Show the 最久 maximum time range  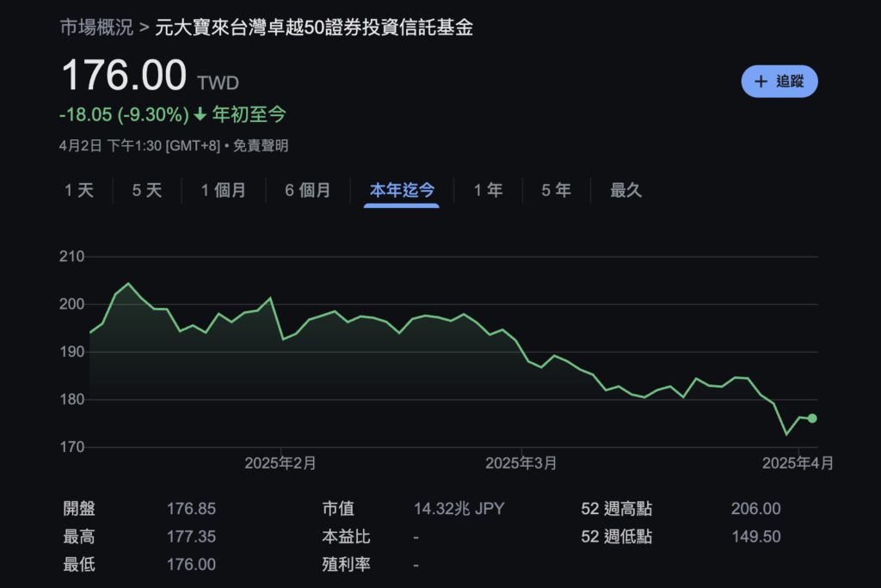[x=626, y=191]
